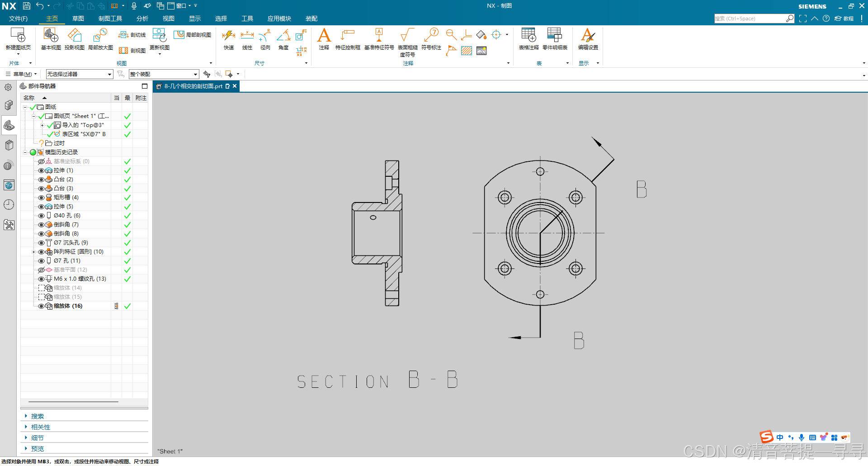
Task: Toggle visibility of Ø7 沉头孔 (9) feature
Action: [41, 243]
